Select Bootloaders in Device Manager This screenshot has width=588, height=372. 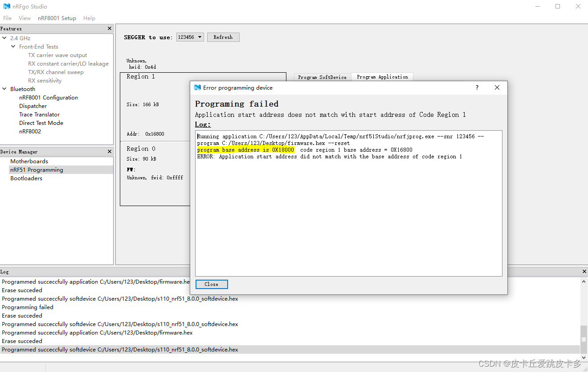[x=26, y=178]
